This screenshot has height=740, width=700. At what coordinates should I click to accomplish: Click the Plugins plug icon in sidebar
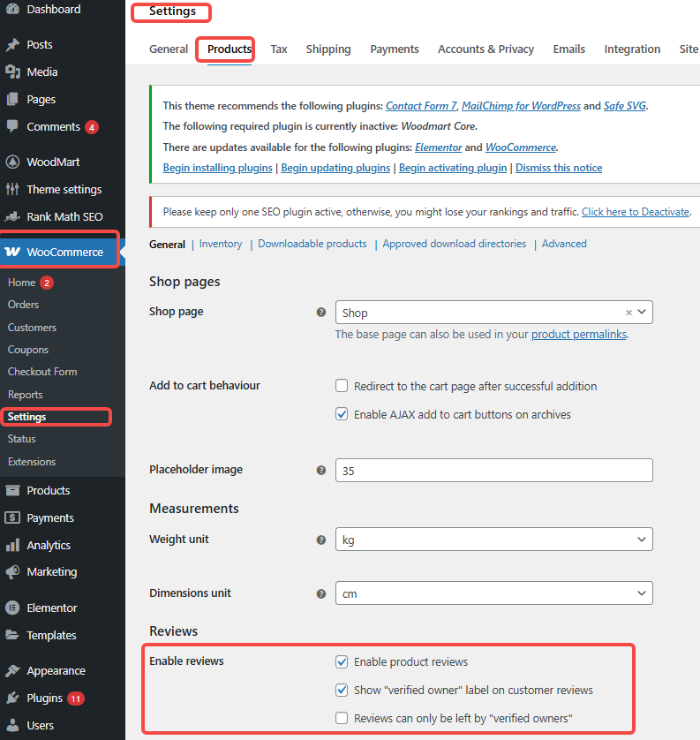point(12,698)
